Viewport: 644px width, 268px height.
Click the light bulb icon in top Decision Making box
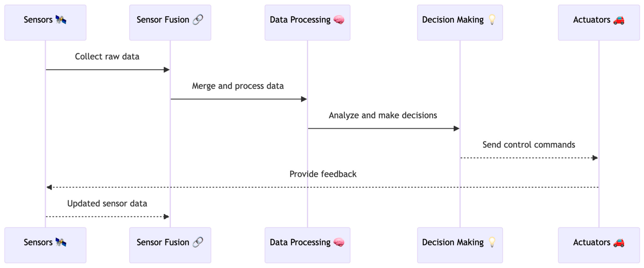tap(492, 20)
